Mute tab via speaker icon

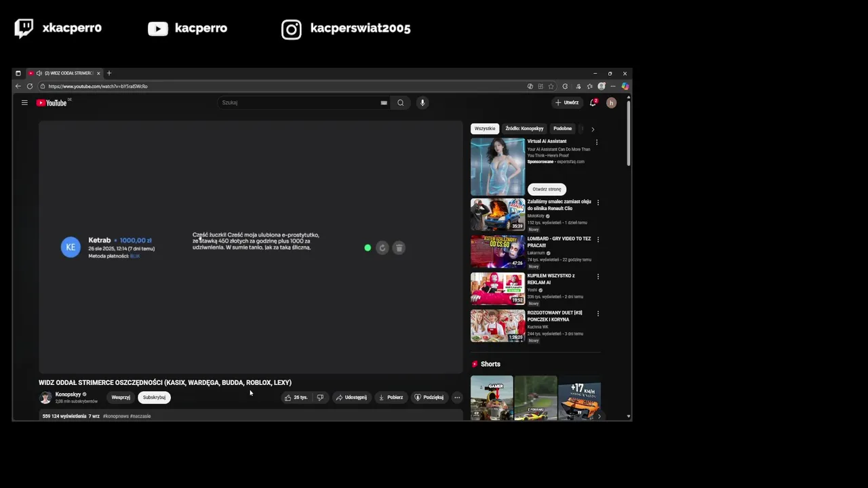39,73
